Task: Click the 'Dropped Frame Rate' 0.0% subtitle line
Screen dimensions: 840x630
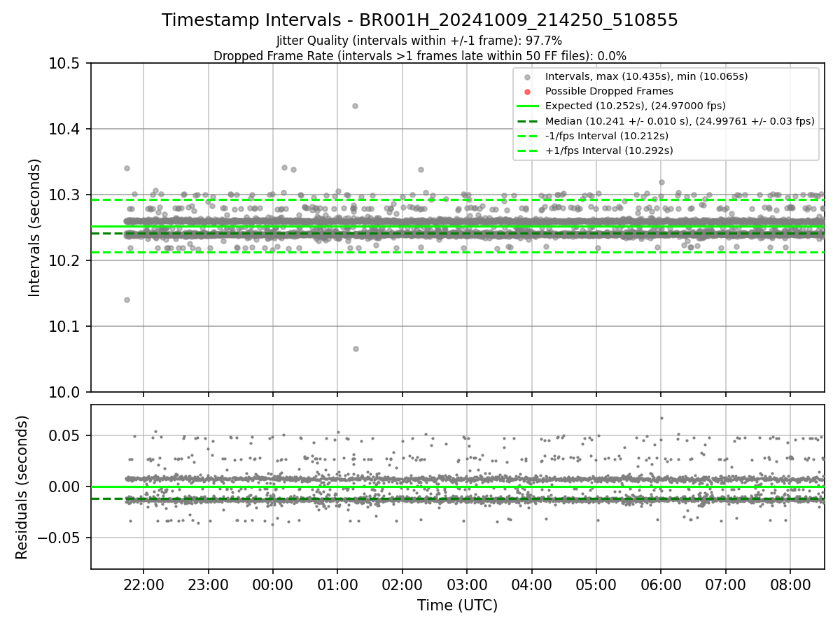Action: (x=420, y=55)
